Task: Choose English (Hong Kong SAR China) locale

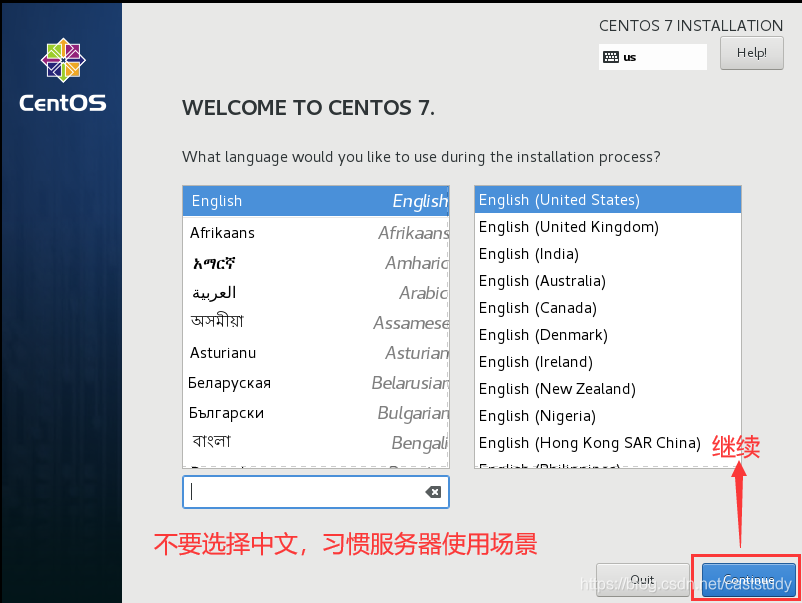Action: (608, 443)
